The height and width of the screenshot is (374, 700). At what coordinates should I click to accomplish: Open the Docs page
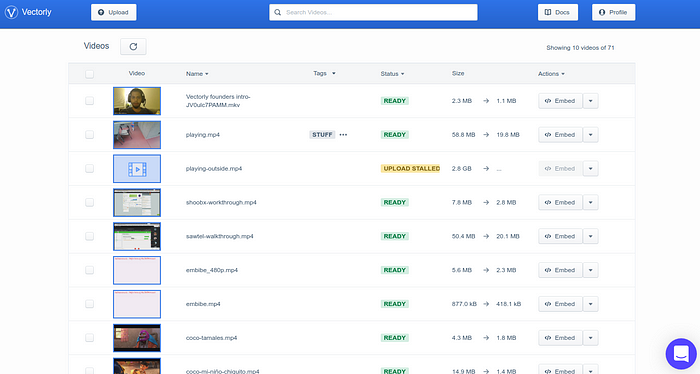point(558,12)
